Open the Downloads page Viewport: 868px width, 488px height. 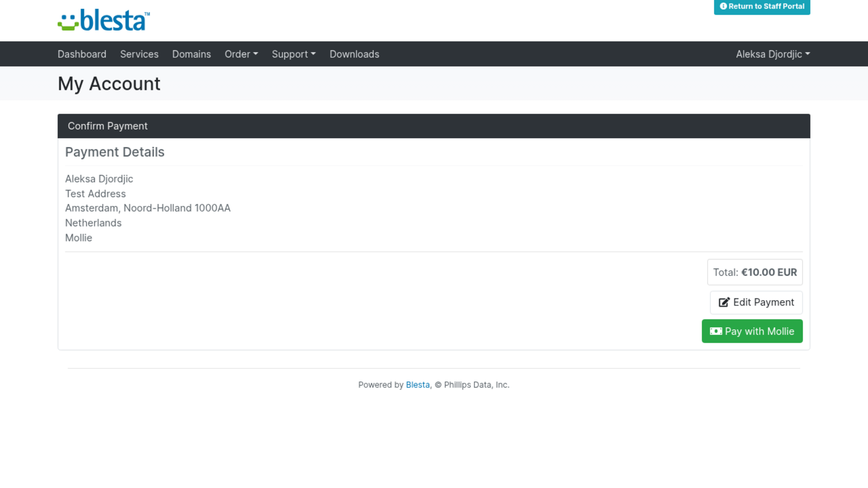pyautogui.click(x=354, y=54)
